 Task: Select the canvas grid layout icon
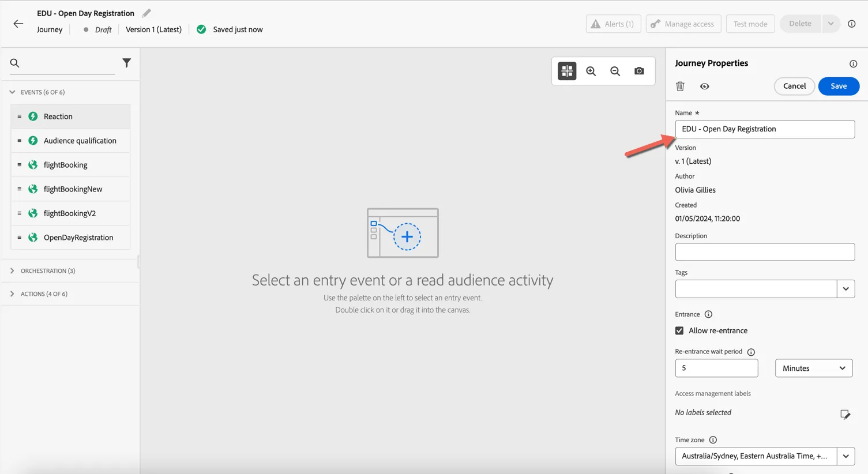[567, 71]
